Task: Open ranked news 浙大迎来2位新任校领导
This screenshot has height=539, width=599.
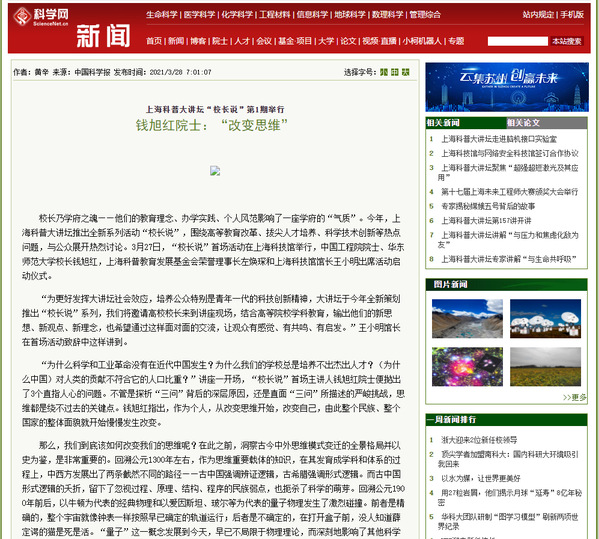Action: (479, 440)
